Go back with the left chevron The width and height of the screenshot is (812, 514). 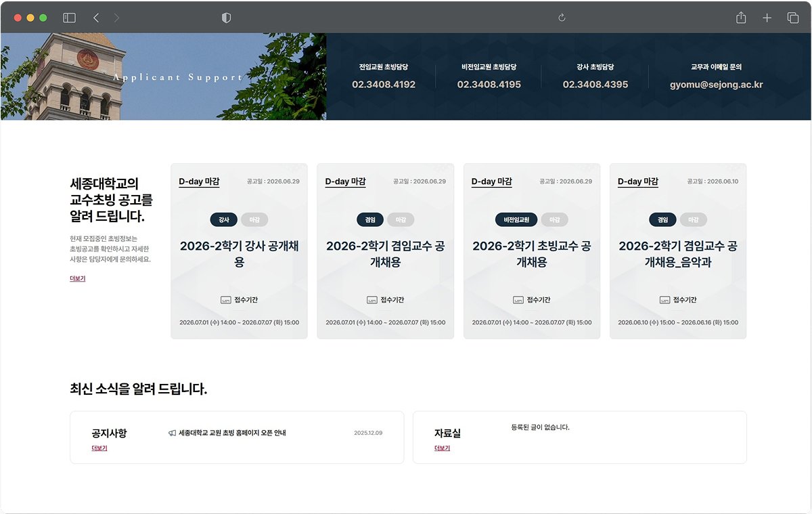[96, 18]
